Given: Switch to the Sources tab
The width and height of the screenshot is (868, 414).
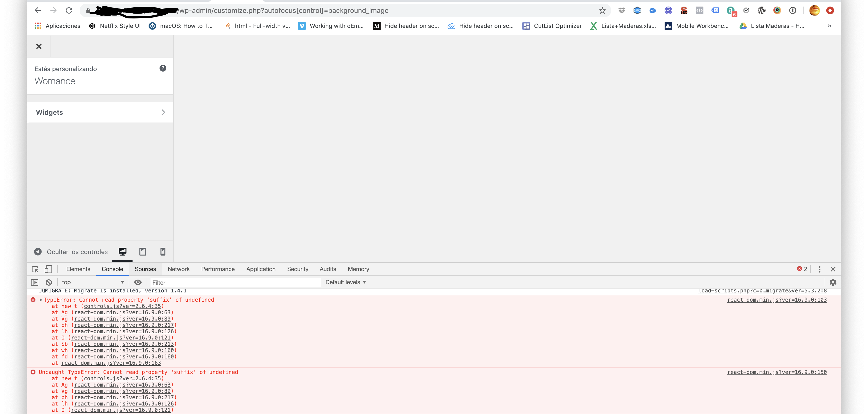Looking at the screenshot, I should click(x=145, y=269).
